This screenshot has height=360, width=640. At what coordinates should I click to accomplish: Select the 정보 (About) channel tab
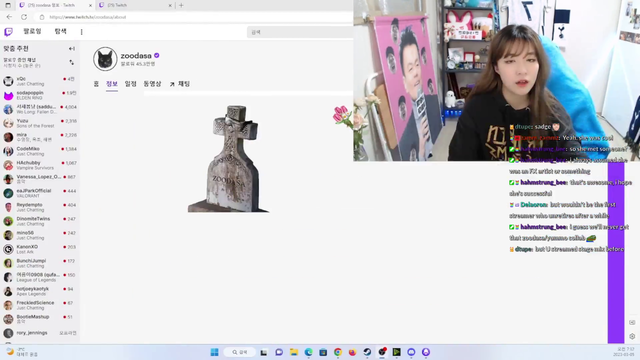click(112, 84)
